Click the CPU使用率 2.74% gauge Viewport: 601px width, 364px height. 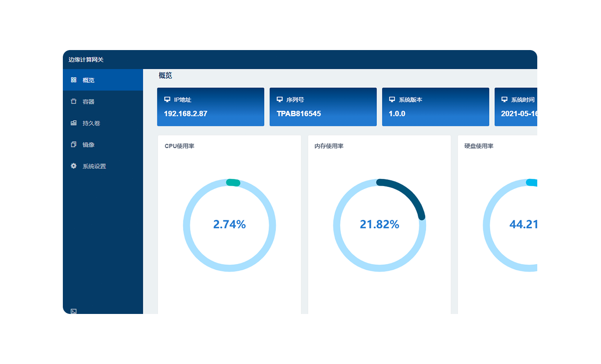coord(229,225)
